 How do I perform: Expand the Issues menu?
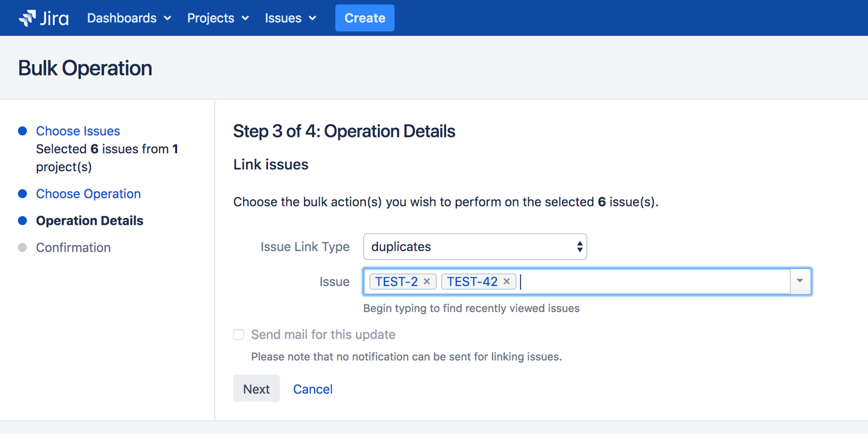pos(290,18)
